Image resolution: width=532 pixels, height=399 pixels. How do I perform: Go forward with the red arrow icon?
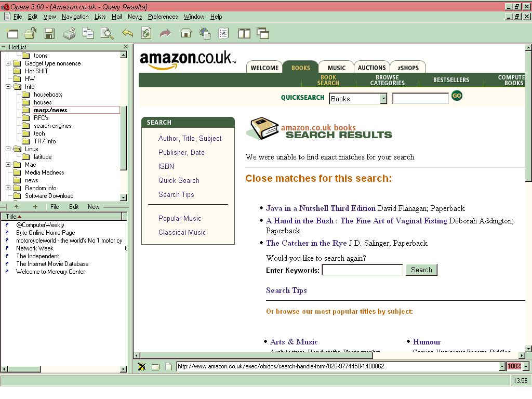tap(165, 33)
